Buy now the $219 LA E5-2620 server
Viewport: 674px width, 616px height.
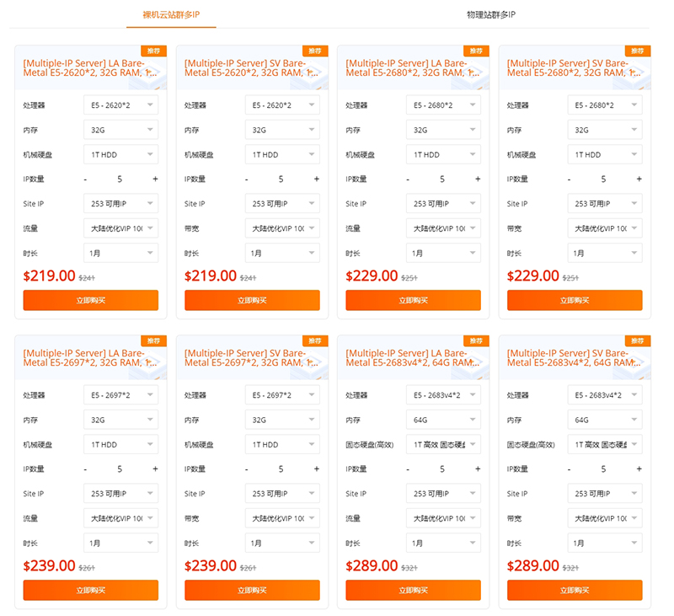pyautogui.click(x=91, y=300)
